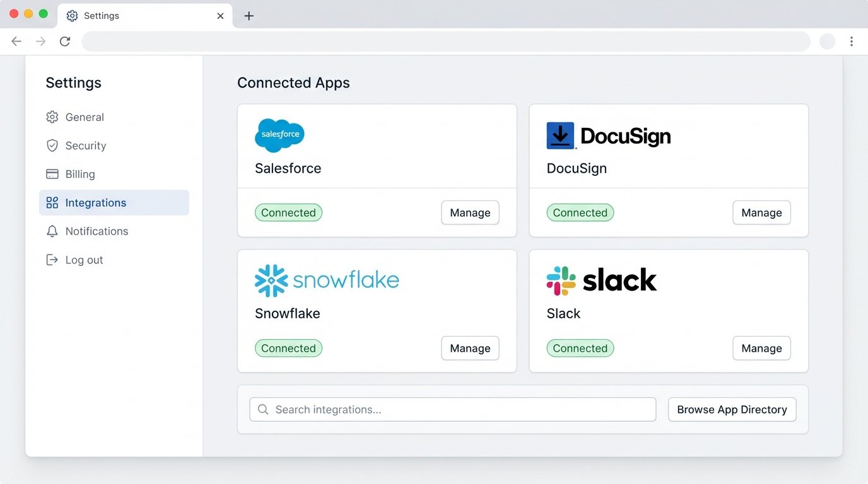Click Browse App Directory button
Image resolution: width=868 pixels, height=484 pixels.
tap(732, 410)
